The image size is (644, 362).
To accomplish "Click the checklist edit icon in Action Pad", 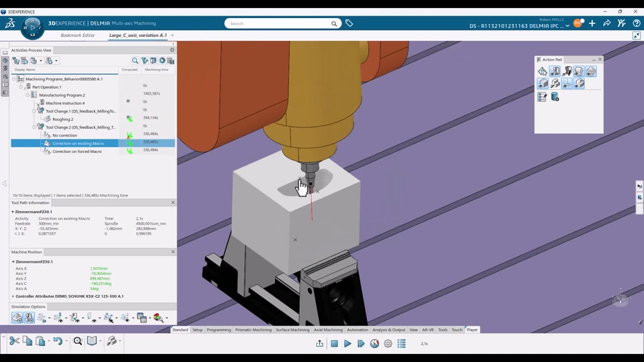I will click(x=542, y=97).
